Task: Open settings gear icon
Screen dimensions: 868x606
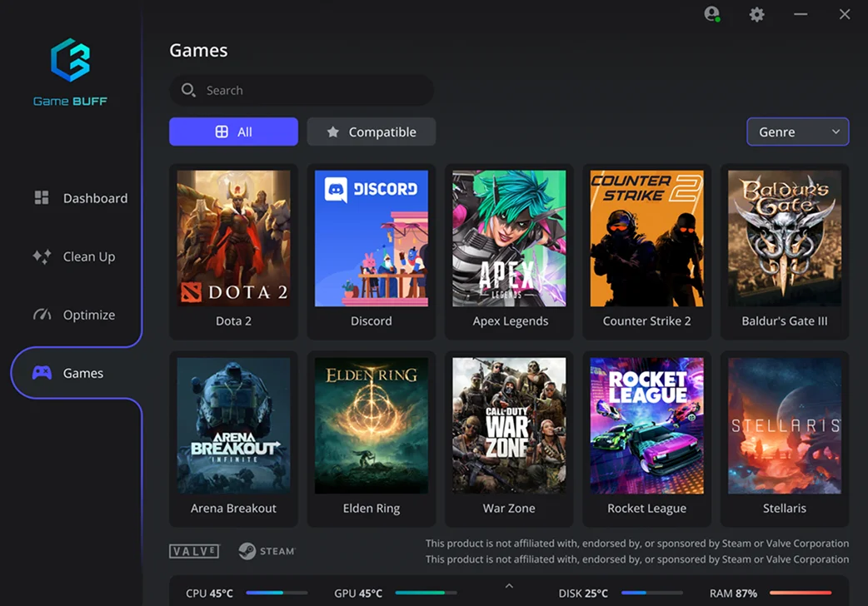Action: tap(756, 14)
